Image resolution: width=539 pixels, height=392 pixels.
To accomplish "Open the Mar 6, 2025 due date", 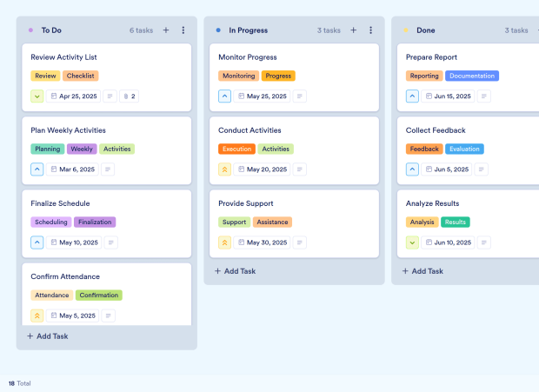I will (x=72, y=169).
